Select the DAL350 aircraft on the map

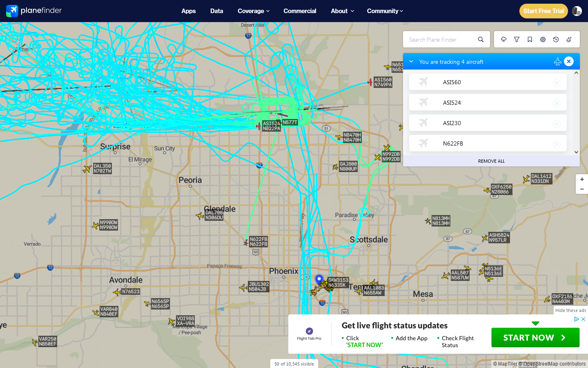click(x=87, y=169)
